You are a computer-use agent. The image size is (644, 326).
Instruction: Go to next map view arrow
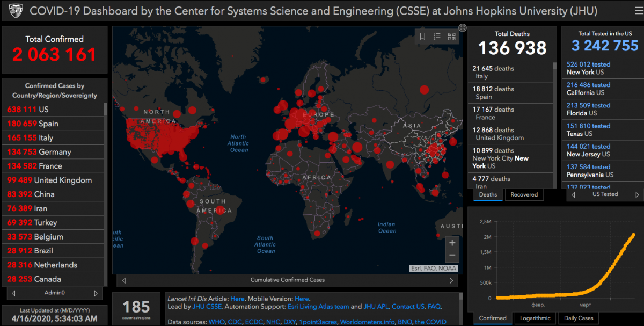451,280
